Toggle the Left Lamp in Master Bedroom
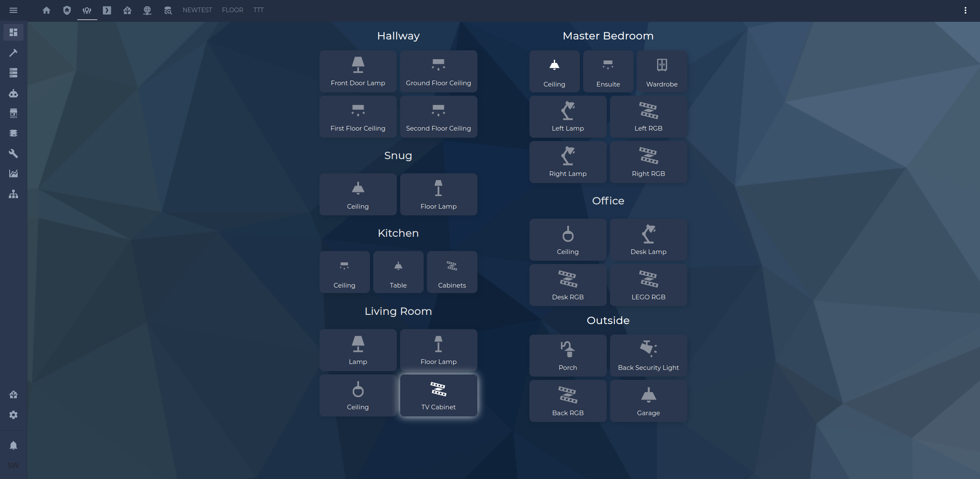 [x=568, y=117]
